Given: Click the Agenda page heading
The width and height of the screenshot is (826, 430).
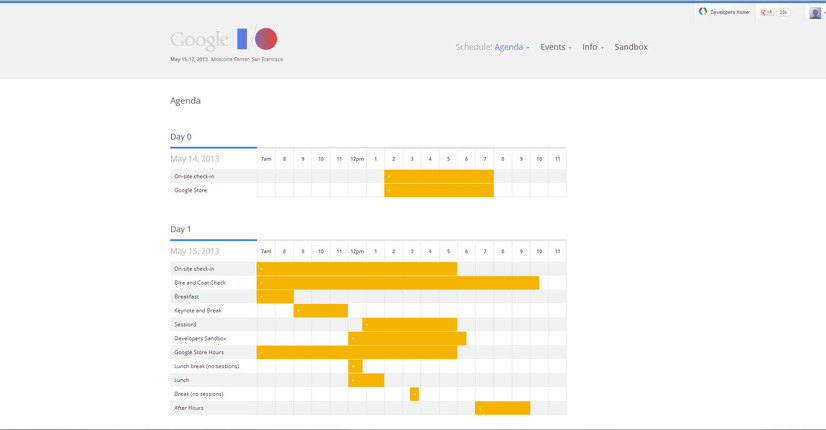Looking at the screenshot, I should (x=185, y=101).
